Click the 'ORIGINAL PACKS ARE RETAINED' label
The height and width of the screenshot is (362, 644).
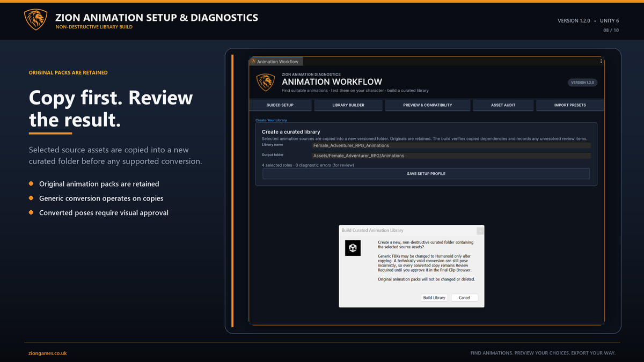pos(68,72)
